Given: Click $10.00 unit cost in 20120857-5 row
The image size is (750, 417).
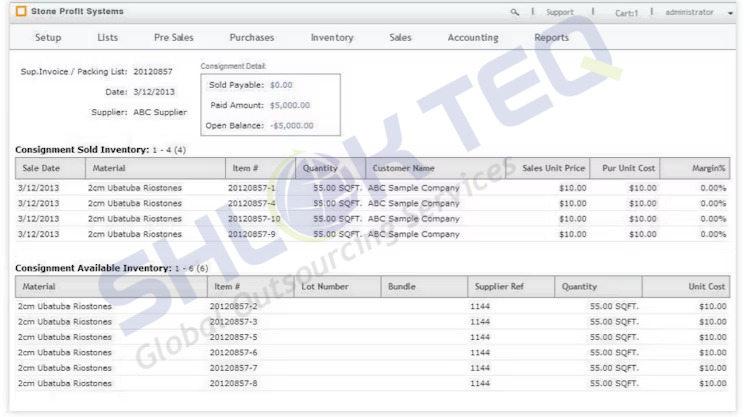Looking at the screenshot, I should 713,337.
